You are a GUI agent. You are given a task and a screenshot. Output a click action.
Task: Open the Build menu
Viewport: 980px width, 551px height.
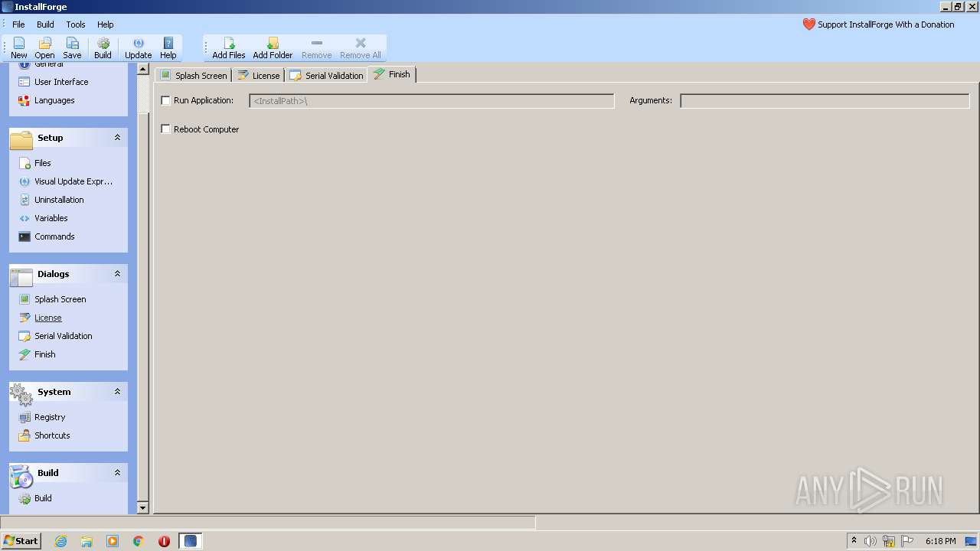click(x=45, y=24)
